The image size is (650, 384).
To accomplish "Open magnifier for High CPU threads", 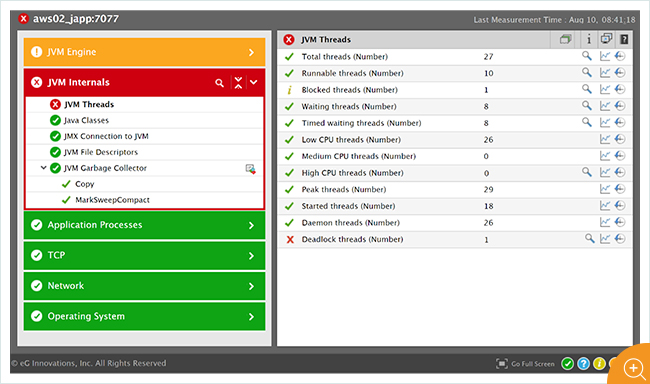I will pyautogui.click(x=587, y=172).
